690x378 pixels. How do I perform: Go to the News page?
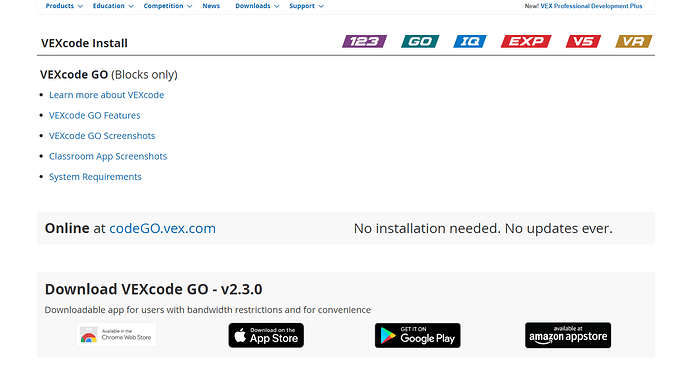[x=211, y=6]
